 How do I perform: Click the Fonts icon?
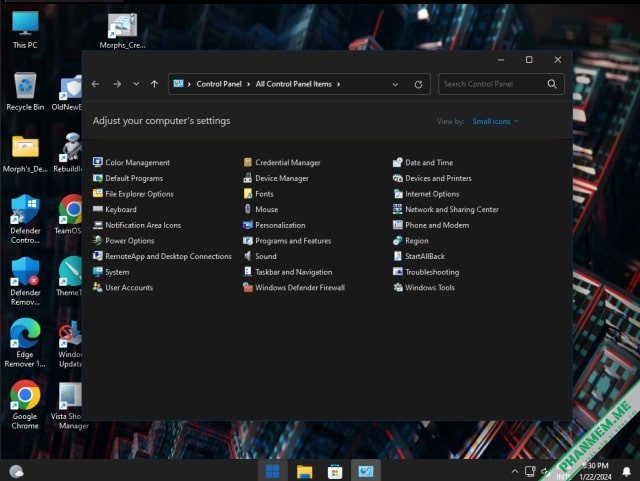(248, 194)
